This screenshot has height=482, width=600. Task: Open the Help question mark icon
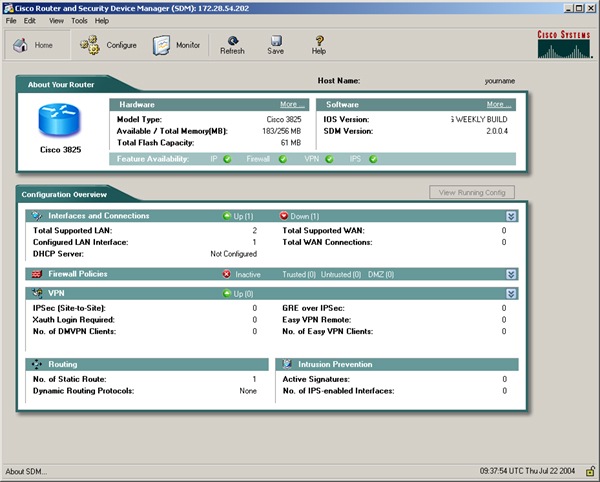click(x=319, y=41)
